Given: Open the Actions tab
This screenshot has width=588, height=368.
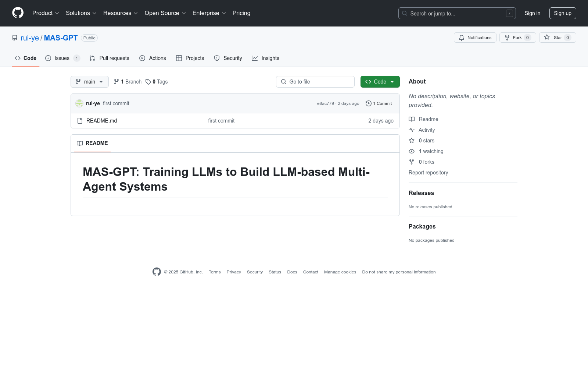Looking at the screenshot, I should (x=153, y=58).
